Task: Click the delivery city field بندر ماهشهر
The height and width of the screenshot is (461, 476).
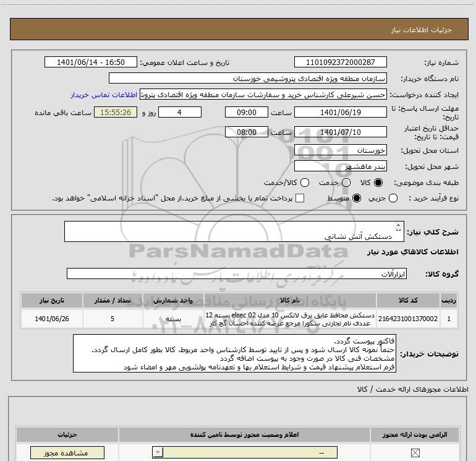Action: click(340, 166)
